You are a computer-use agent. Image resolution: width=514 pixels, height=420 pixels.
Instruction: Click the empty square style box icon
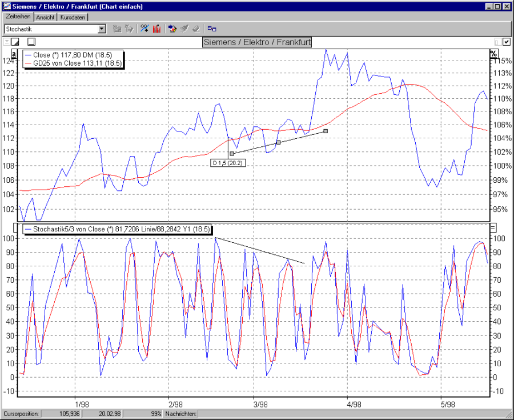pyautogui.click(x=31, y=41)
